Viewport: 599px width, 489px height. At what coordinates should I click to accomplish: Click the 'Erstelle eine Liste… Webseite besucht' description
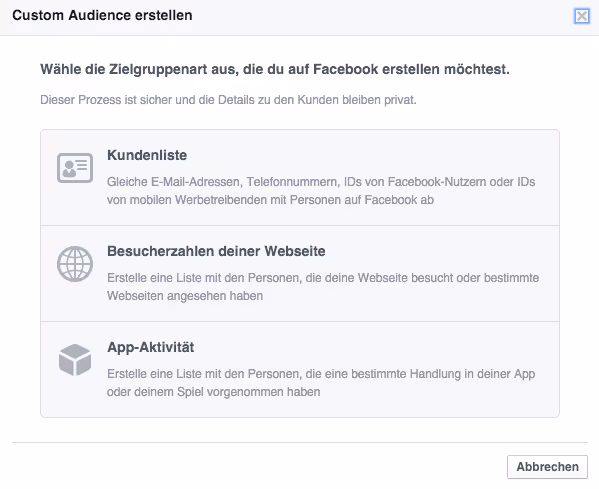point(323,287)
